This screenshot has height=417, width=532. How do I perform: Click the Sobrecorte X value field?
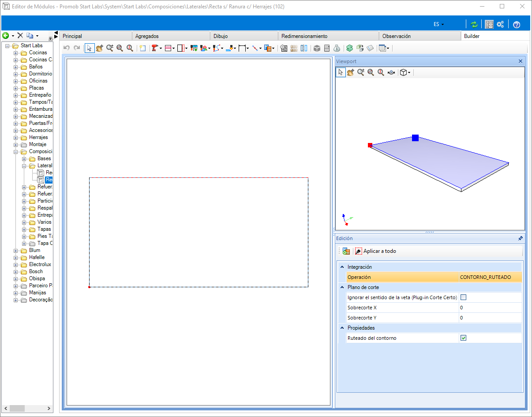pyautogui.click(x=490, y=308)
